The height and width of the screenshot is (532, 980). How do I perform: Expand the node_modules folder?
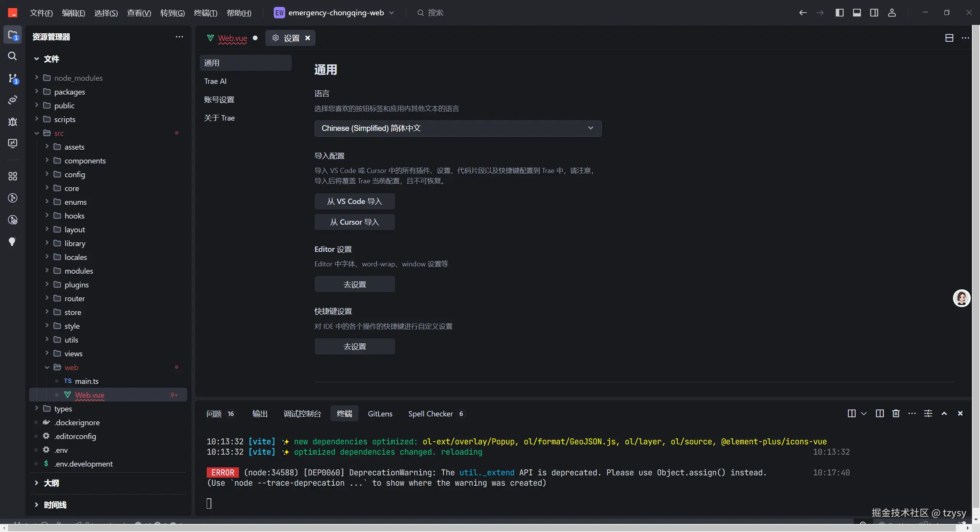click(78, 78)
